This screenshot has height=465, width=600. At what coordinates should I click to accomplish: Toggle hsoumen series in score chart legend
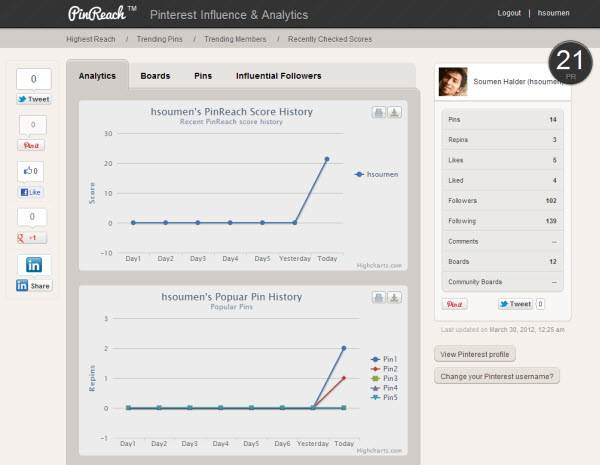377,175
